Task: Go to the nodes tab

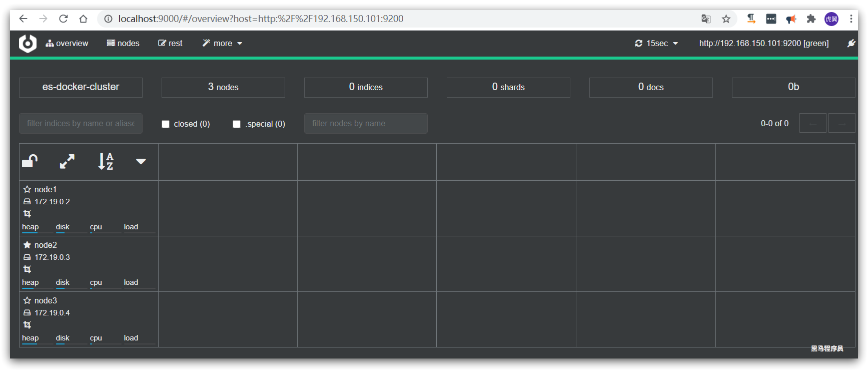Action: tap(123, 44)
